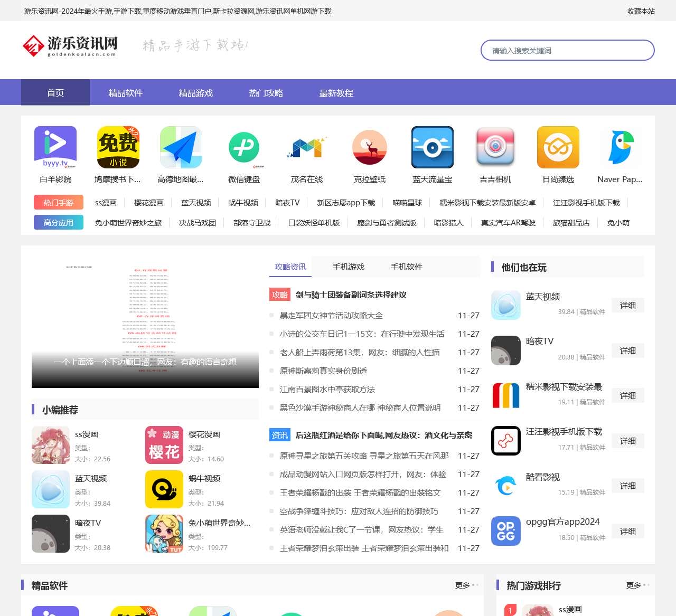
Task: Click 更多 link in 热门游戏排行 section
Action: (x=634, y=585)
